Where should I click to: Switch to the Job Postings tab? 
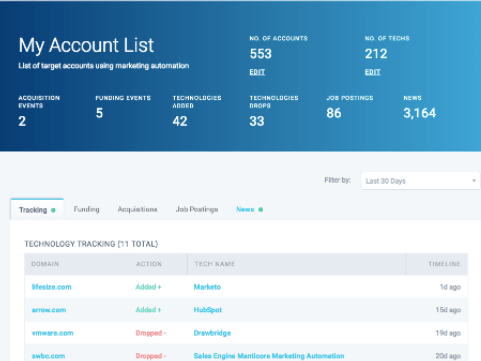click(197, 209)
